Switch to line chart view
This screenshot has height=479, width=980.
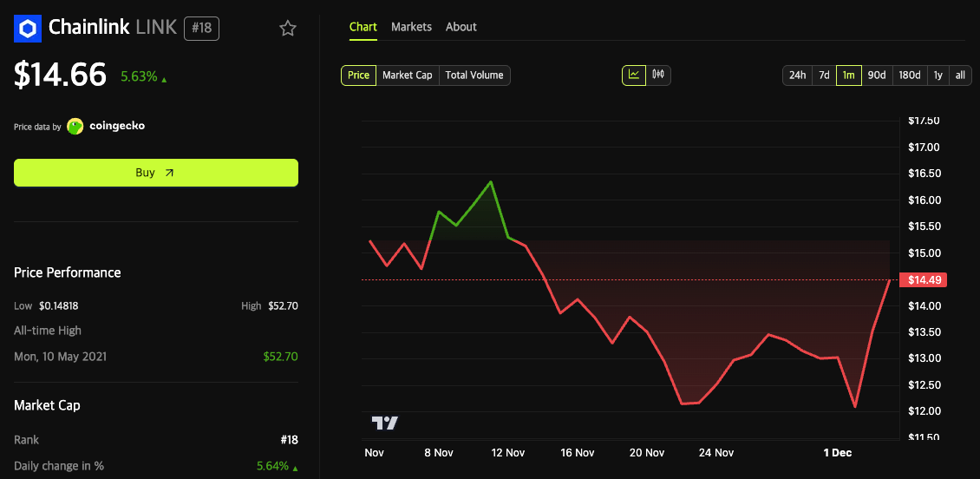point(634,75)
